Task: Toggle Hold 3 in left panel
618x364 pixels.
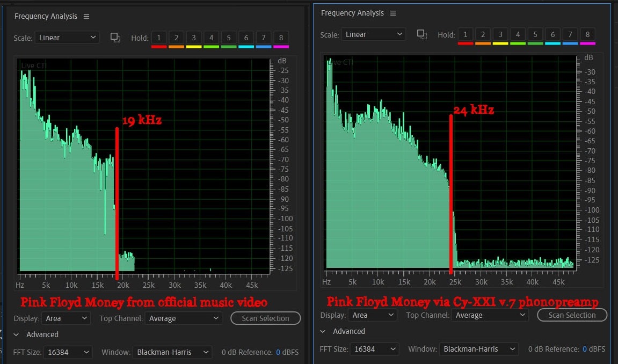Action: coord(193,38)
